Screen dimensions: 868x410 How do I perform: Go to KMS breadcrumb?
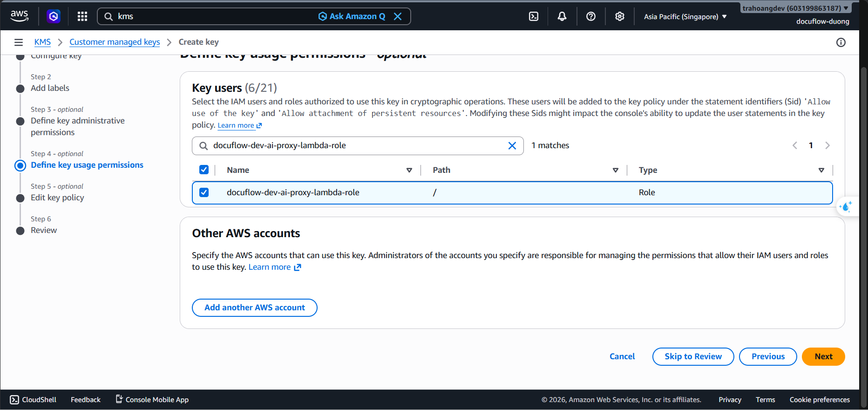pyautogui.click(x=42, y=42)
